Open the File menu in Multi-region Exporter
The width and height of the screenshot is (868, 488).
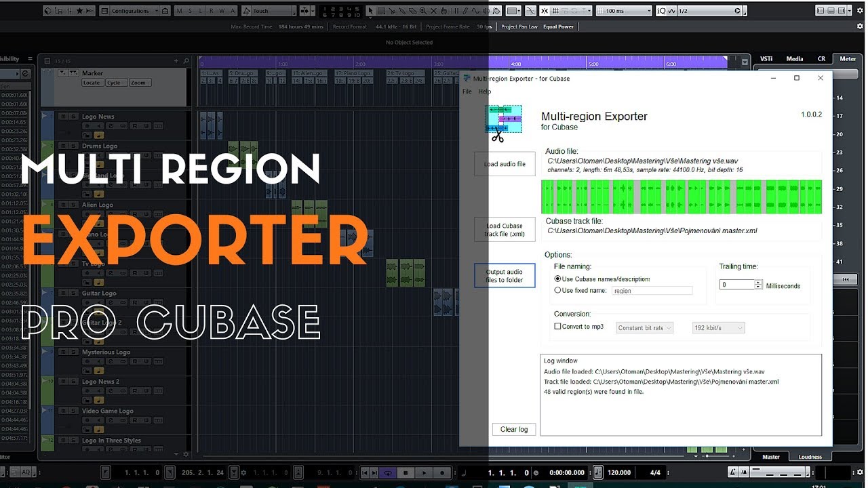coord(467,91)
